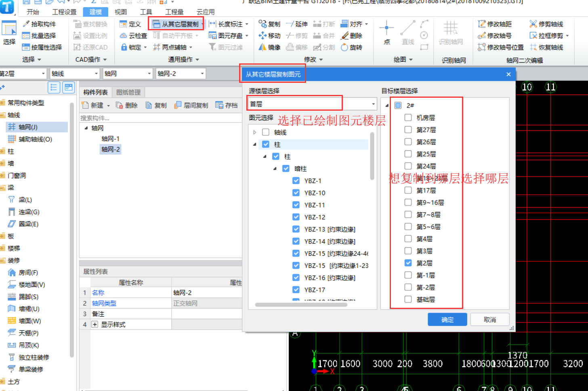The image size is (588, 391).
Task: Choose 按属性选择 select by attribute
Action: (42, 47)
